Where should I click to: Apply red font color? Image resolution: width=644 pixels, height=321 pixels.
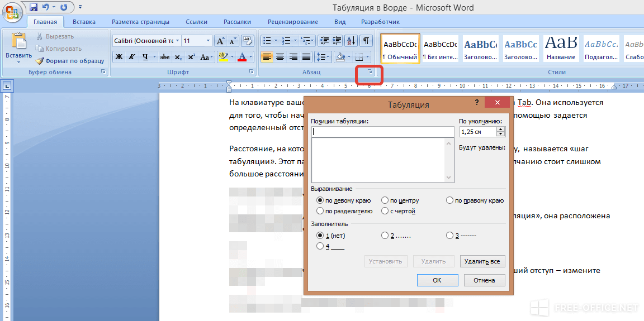(x=242, y=56)
